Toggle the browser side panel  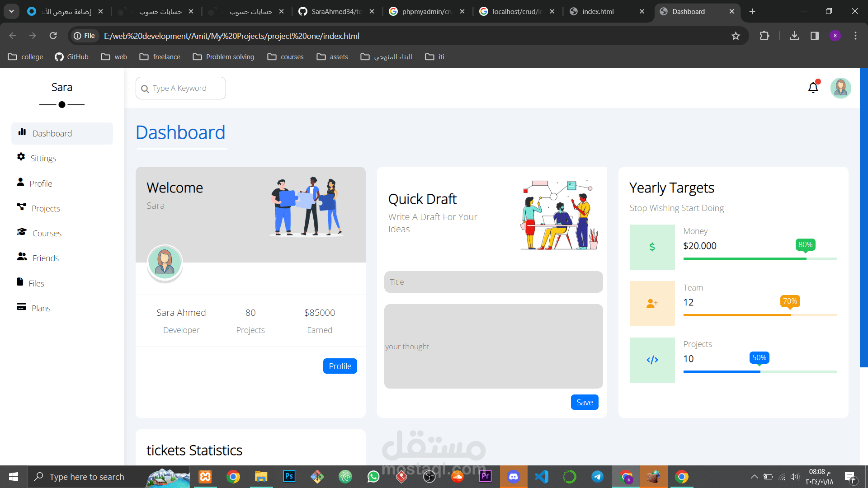(x=815, y=36)
